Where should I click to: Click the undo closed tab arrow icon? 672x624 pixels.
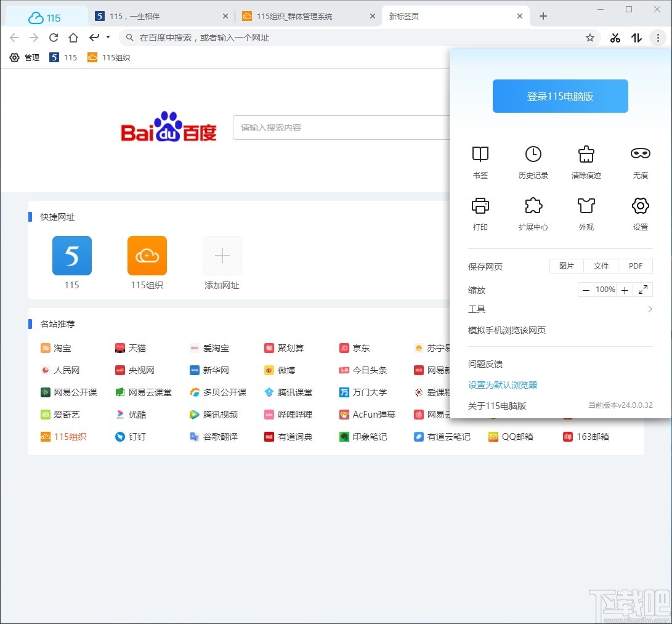click(94, 38)
